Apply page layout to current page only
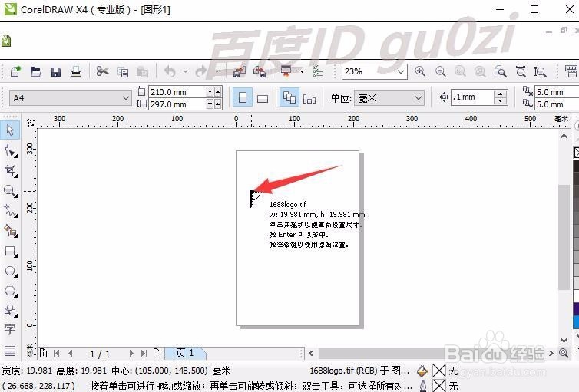Viewport: 579px width, 392px height. pyautogui.click(x=309, y=98)
